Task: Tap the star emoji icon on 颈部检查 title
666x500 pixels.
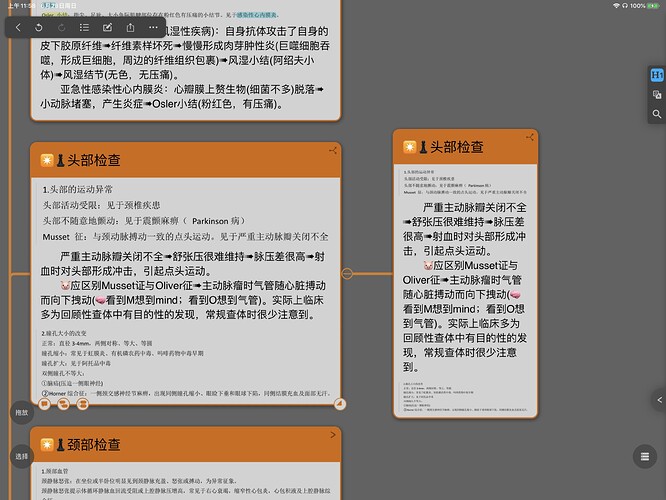Action: pos(47,445)
